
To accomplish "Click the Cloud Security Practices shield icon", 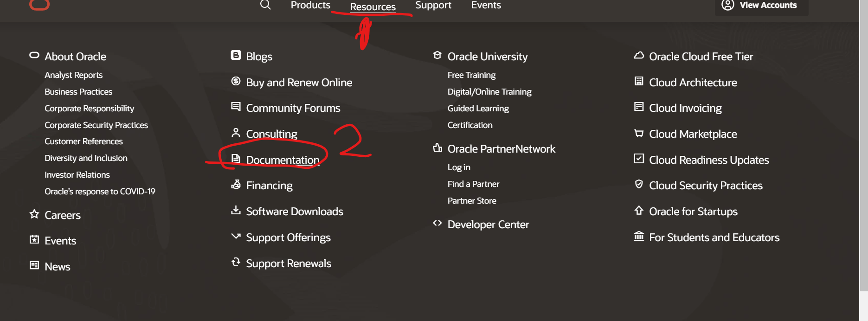I will [x=639, y=184].
